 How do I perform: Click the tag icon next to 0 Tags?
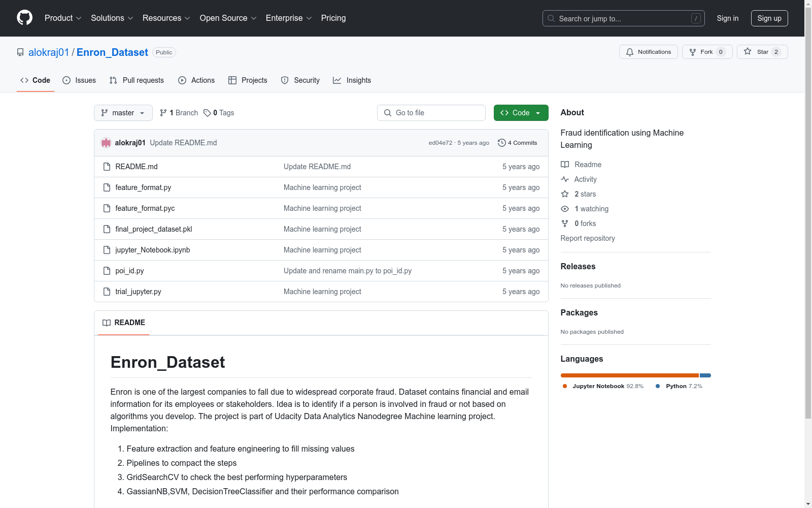click(x=207, y=113)
